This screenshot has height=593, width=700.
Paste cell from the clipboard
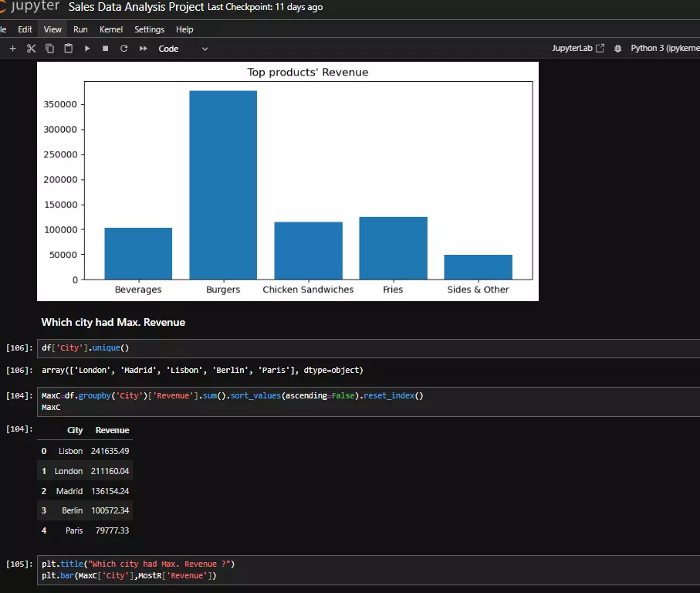click(x=69, y=49)
